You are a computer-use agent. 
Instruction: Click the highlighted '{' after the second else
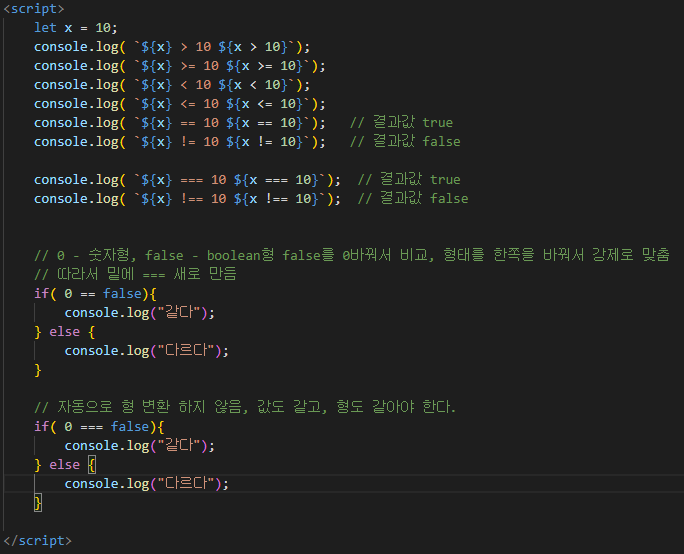click(x=92, y=465)
